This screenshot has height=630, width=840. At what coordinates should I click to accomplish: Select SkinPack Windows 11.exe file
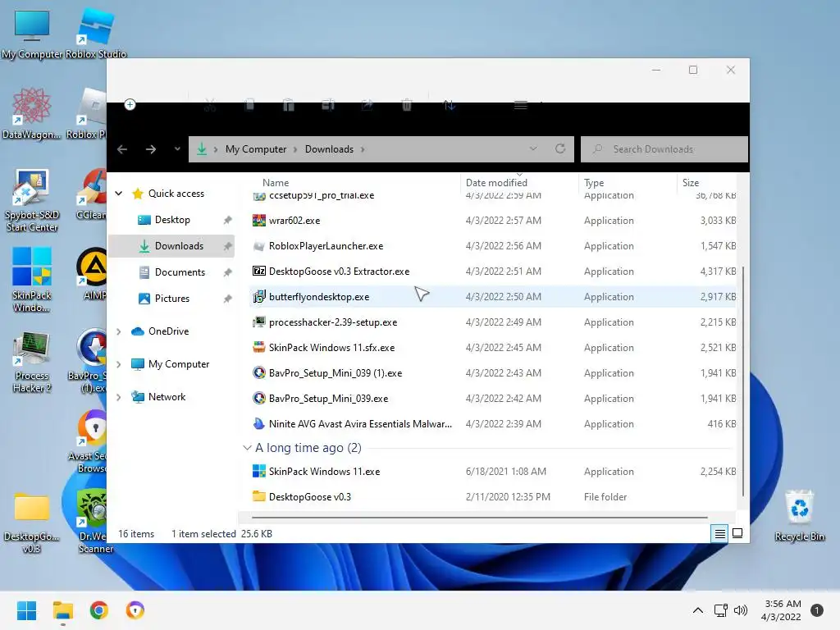coord(493,472)
